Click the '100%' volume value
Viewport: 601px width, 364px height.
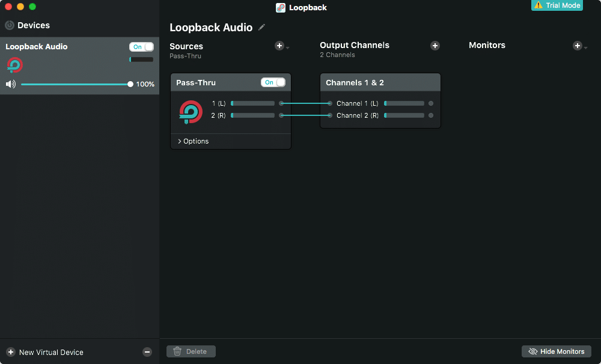click(x=145, y=84)
